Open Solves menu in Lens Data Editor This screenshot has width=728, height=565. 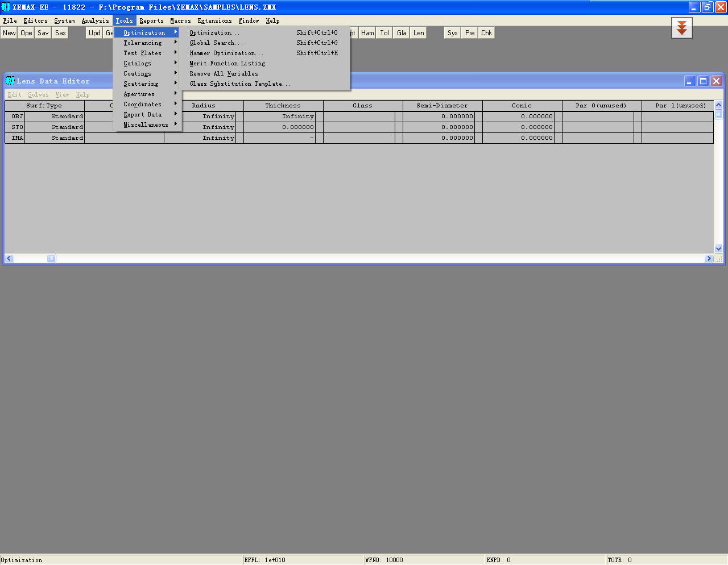coord(38,95)
